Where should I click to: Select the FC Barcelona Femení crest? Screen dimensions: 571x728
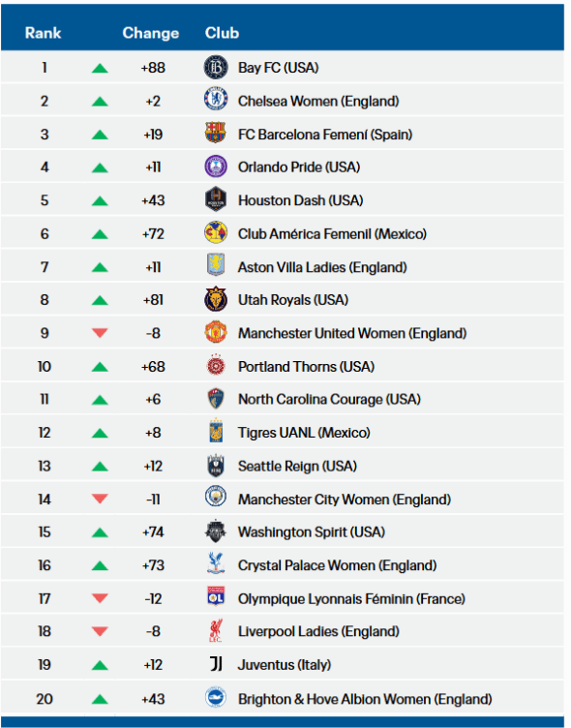pyautogui.click(x=216, y=133)
